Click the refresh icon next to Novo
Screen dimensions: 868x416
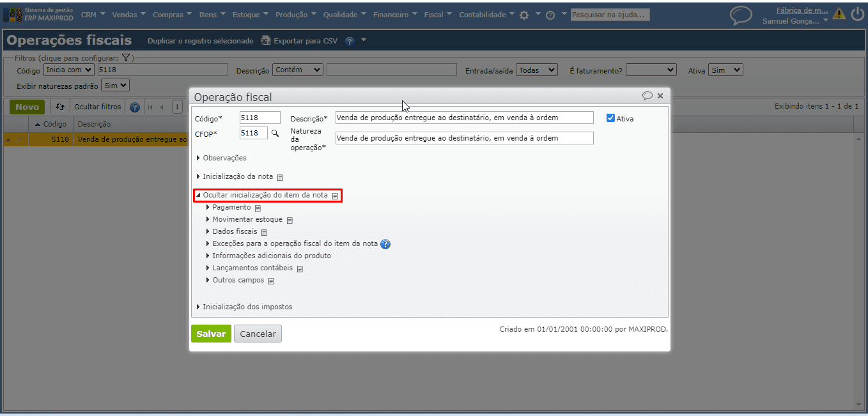click(60, 107)
